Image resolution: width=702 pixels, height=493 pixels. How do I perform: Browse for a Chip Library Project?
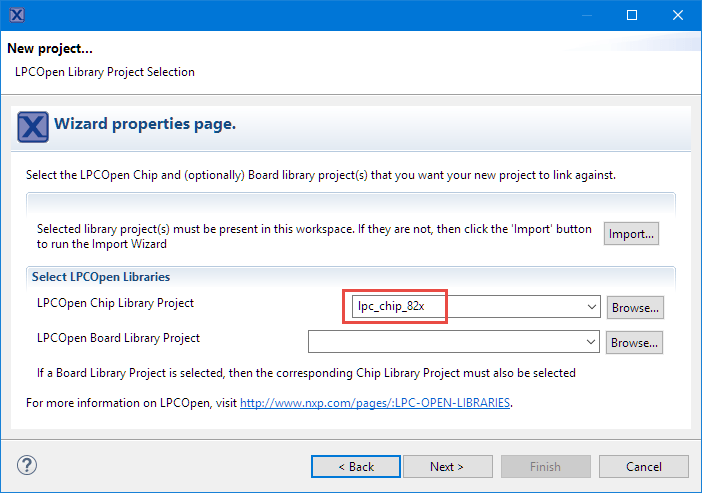point(635,307)
